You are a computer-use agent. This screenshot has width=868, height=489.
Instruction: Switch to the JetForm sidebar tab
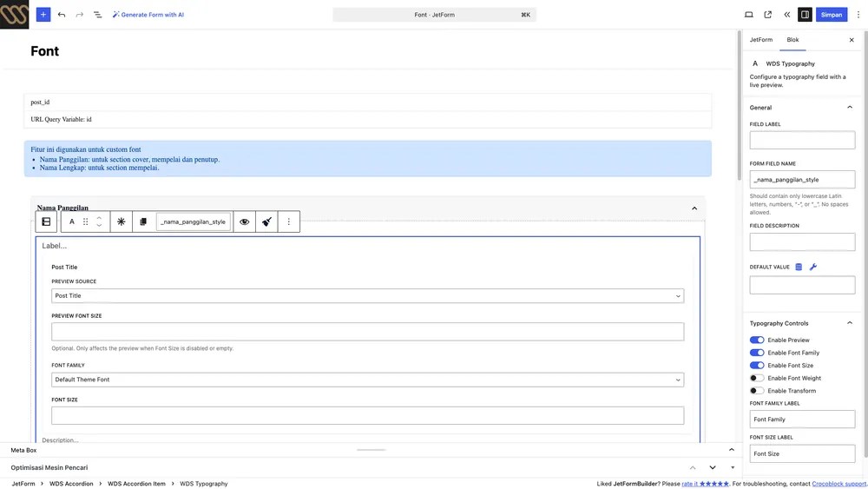coord(760,40)
